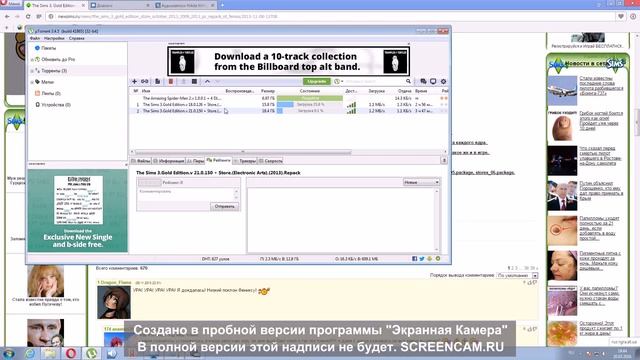Click the browser back arrow
This screenshot has height=360, width=640.
(7, 16)
